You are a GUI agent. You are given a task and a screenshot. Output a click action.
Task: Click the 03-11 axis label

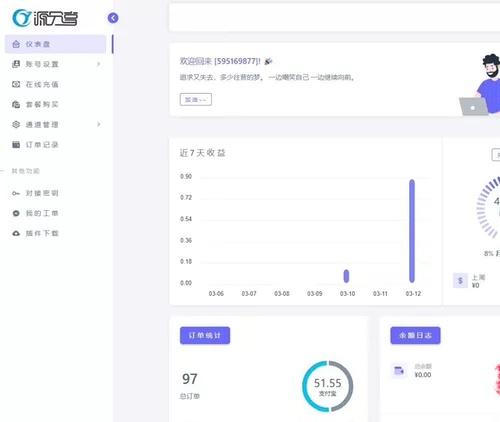coord(380,294)
